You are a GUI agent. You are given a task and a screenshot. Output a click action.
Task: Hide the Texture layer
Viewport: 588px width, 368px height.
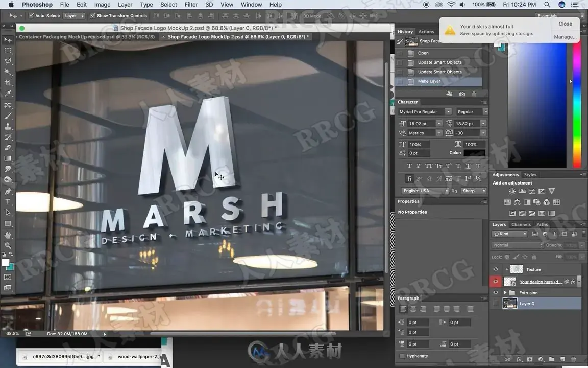[x=496, y=269]
